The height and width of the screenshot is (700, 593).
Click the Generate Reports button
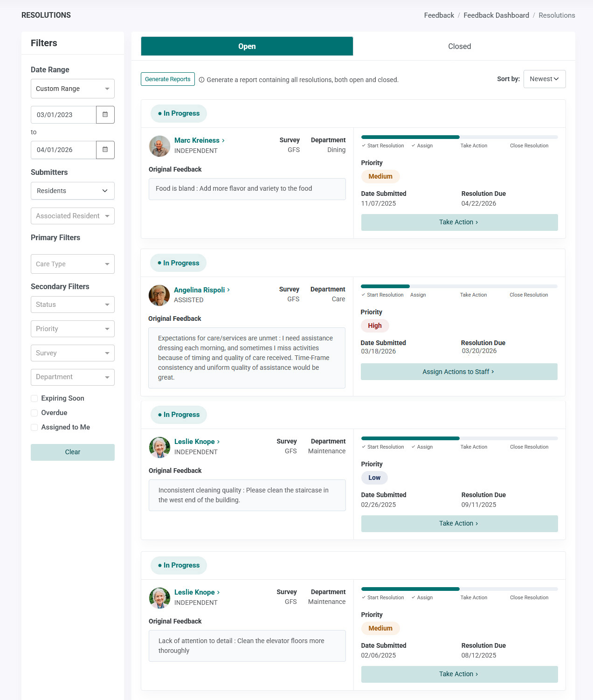pyautogui.click(x=168, y=79)
